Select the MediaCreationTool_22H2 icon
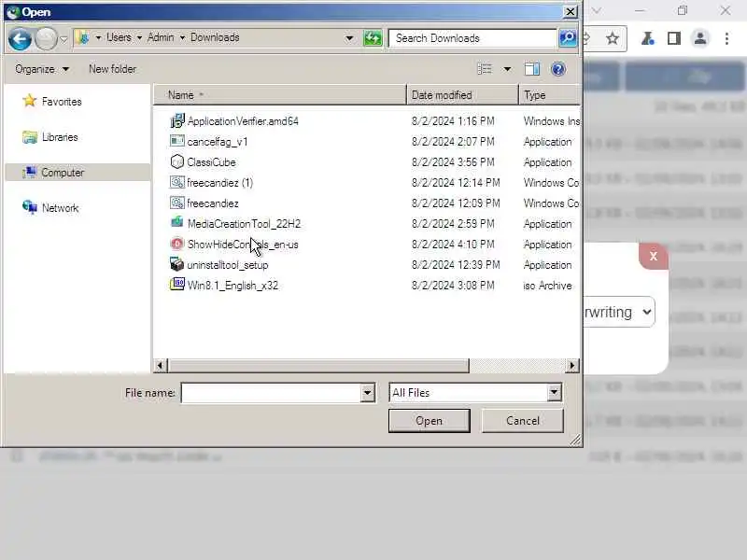Image resolution: width=747 pixels, height=560 pixels. (176, 223)
